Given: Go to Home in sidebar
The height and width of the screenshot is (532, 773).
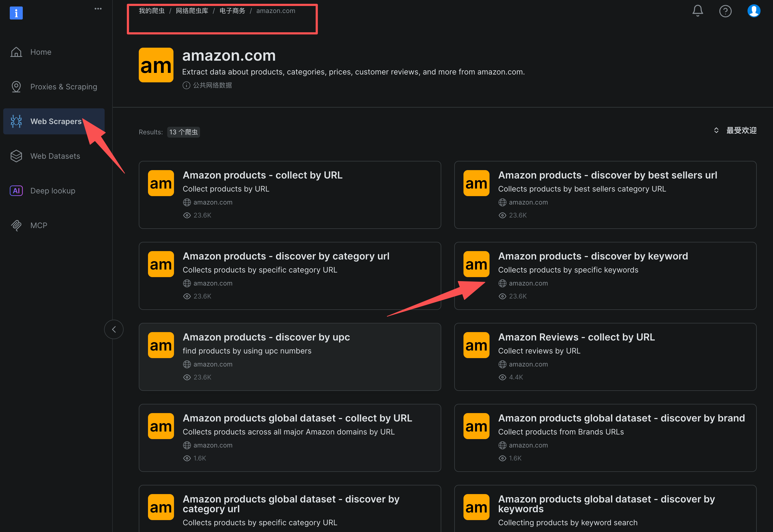Looking at the screenshot, I should [x=41, y=52].
